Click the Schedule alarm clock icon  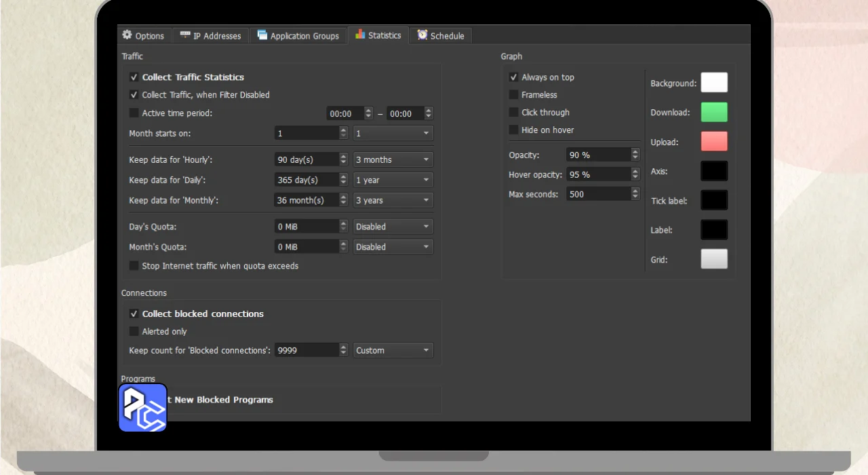pos(422,35)
